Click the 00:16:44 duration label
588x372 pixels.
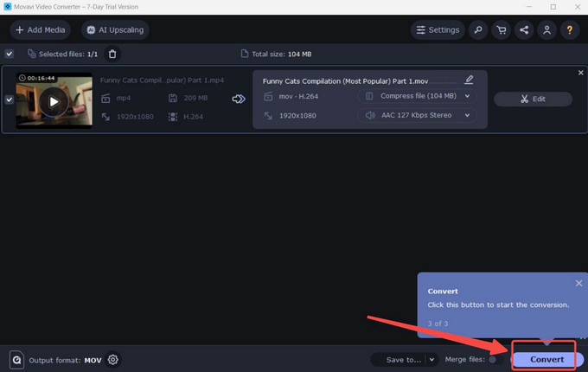click(37, 78)
